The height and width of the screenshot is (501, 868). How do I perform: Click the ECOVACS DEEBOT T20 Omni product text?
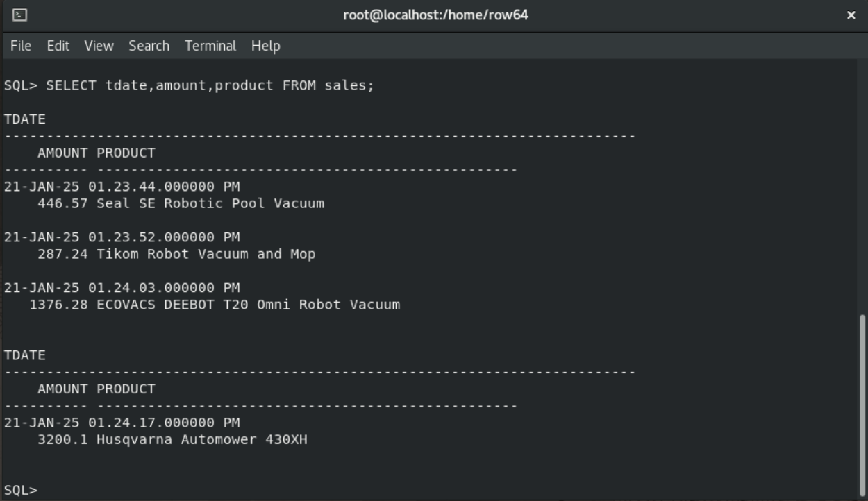(248, 305)
